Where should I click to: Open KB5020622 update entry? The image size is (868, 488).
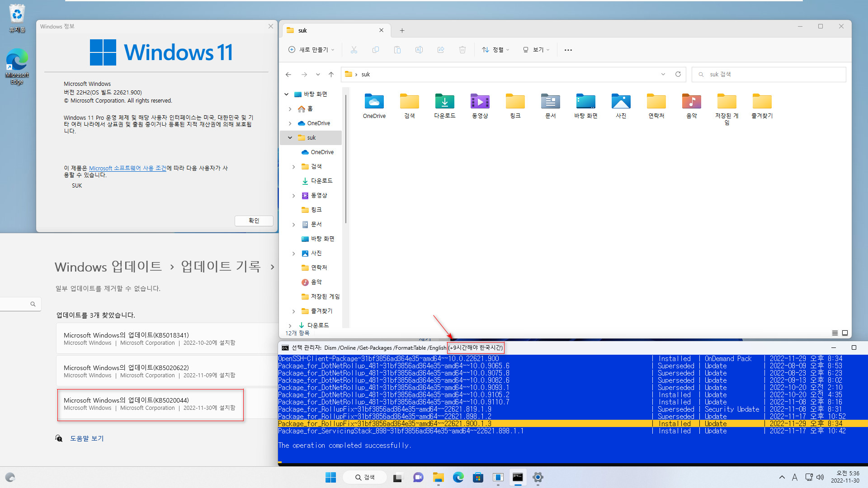(167, 371)
